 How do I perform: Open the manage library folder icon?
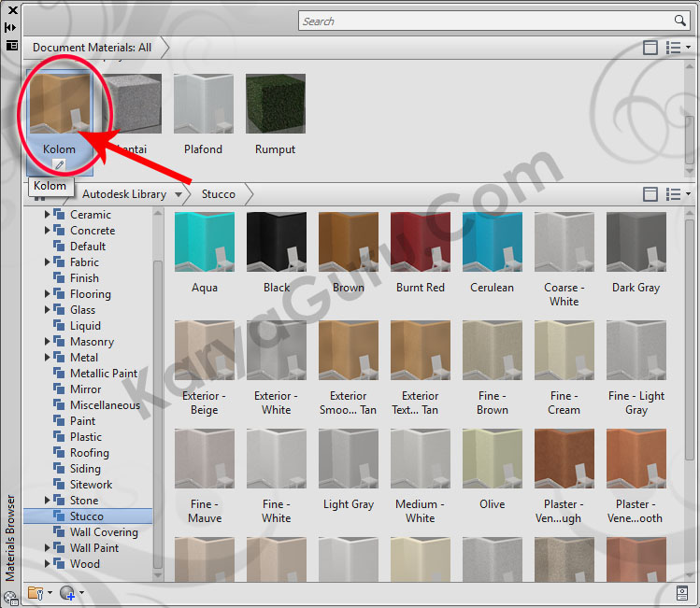[x=36, y=592]
